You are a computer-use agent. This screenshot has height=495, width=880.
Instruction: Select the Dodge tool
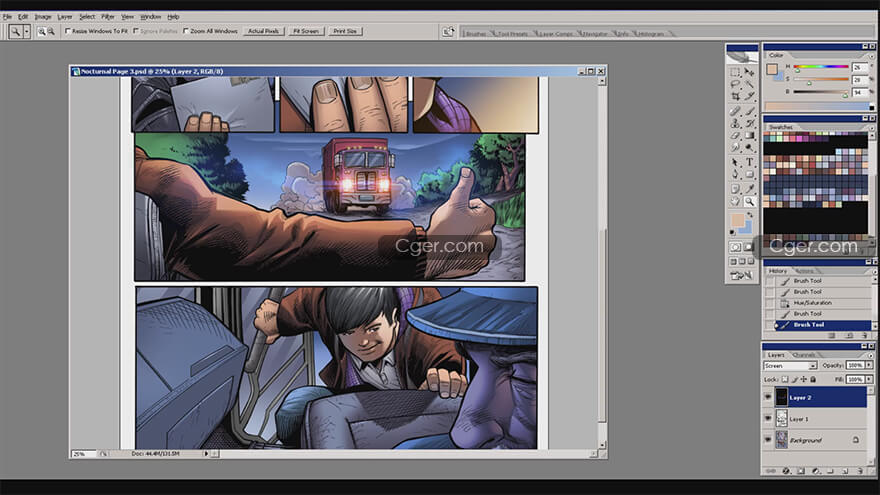(749, 147)
